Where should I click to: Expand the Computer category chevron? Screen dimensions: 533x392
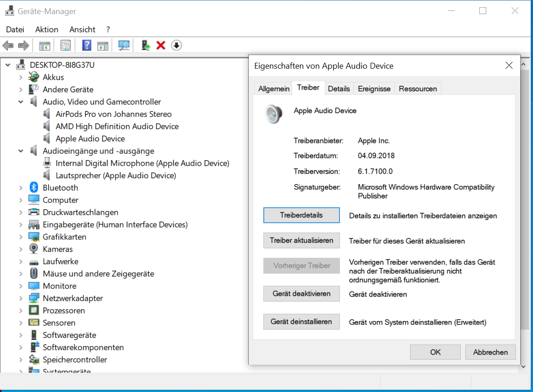(x=21, y=200)
